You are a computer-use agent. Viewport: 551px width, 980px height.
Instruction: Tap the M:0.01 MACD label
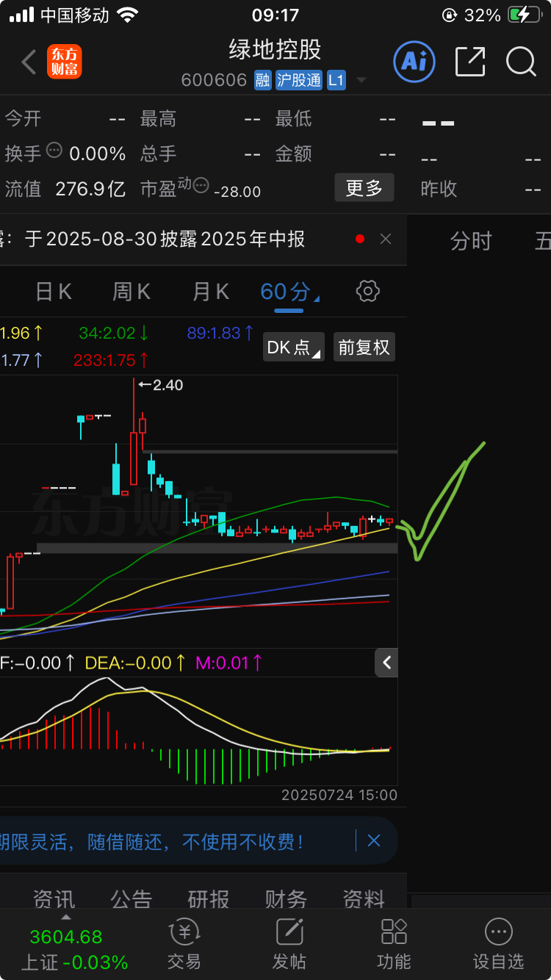[x=229, y=663]
